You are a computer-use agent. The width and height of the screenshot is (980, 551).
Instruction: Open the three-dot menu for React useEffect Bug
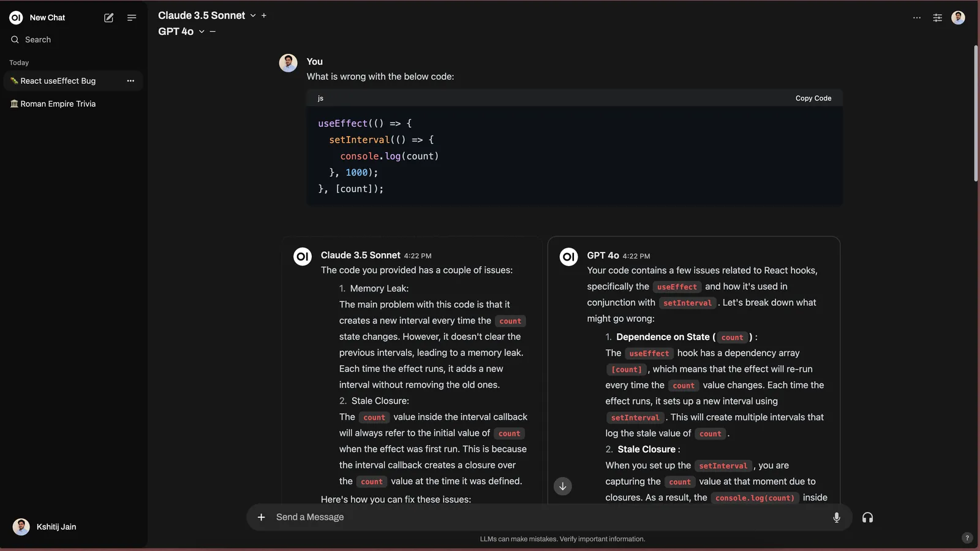pyautogui.click(x=130, y=81)
